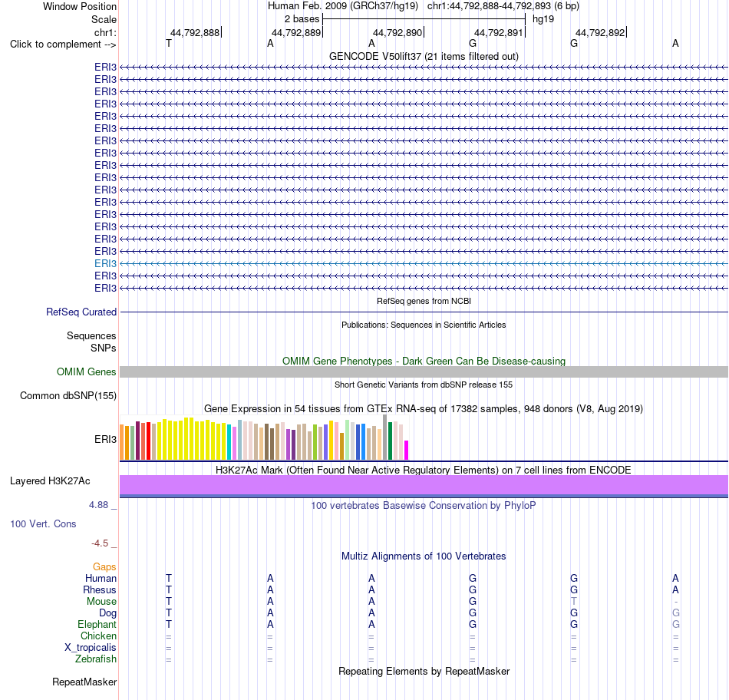Click the Chicken alignment row label

98,636
